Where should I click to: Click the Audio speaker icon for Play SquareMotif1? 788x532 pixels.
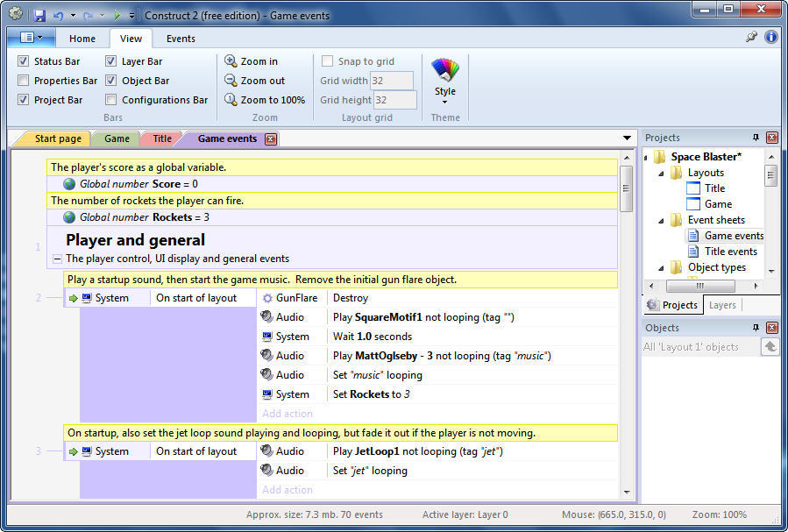coord(266,316)
